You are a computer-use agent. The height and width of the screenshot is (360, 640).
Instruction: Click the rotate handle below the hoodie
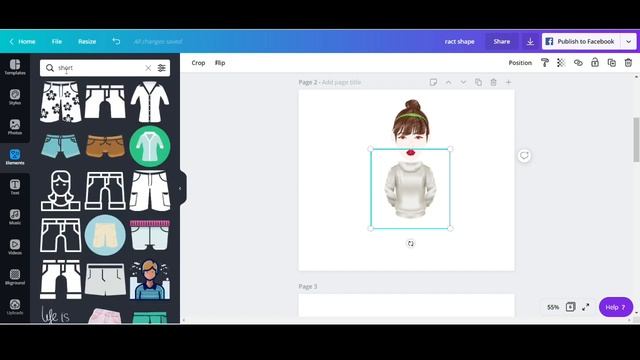click(x=410, y=243)
